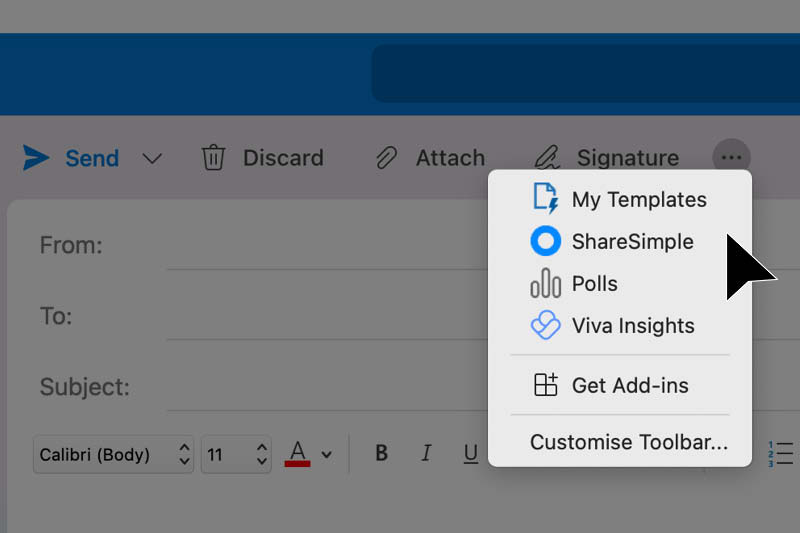Viewport: 800px width, 533px height.
Task: Discard the email draft via Discard label
Action: [x=283, y=158]
